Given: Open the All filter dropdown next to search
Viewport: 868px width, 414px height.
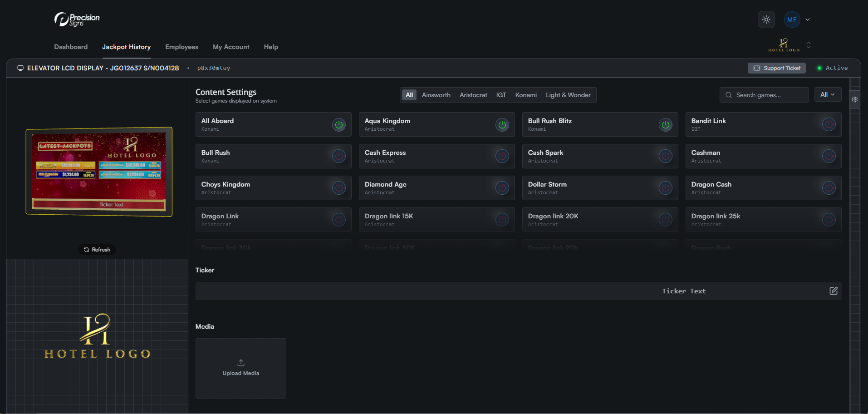Looking at the screenshot, I should 828,94.
